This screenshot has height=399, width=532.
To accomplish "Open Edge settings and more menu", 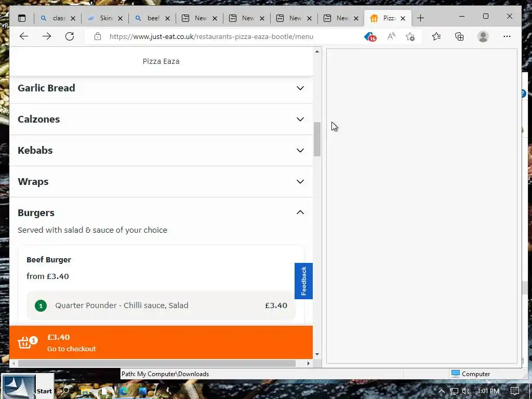I will point(507,37).
